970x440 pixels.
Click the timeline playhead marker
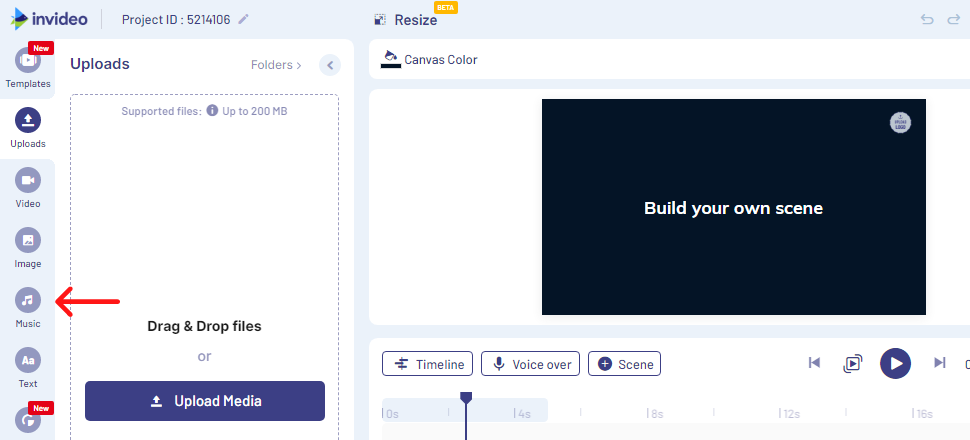[466, 397]
